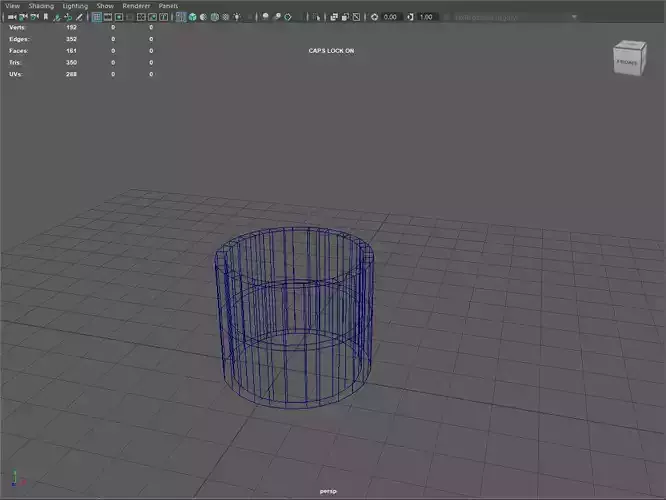Click the XYZ axis indicator
Viewport: 666px width, 500px height.
click(x=17, y=478)
